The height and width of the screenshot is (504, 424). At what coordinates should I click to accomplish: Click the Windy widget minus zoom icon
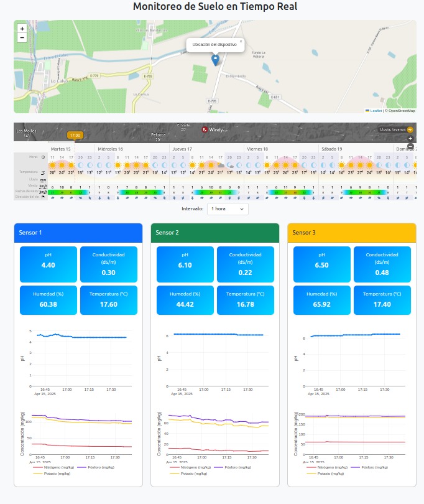pos(410,146)
